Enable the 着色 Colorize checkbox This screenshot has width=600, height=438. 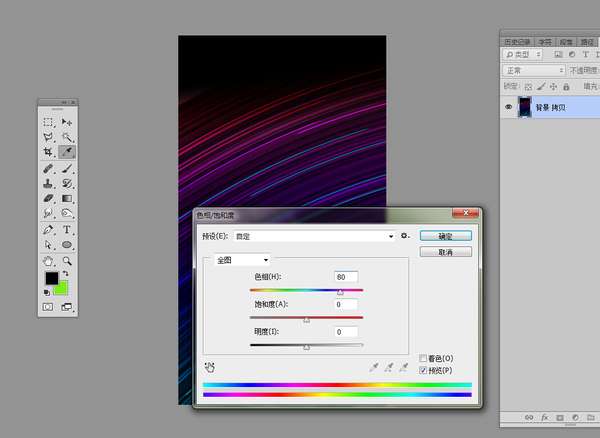coord(423,358)
